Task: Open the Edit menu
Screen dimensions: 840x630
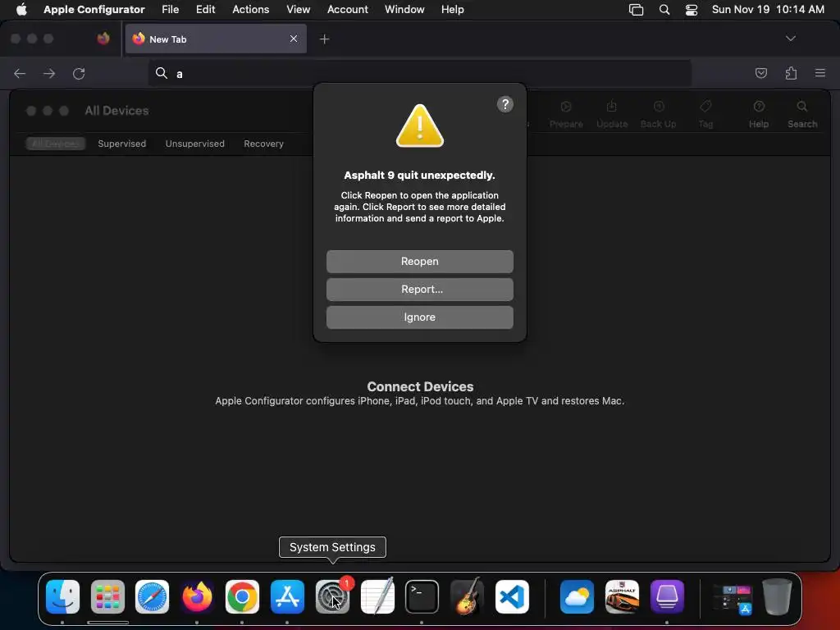Action: point(205,9)
